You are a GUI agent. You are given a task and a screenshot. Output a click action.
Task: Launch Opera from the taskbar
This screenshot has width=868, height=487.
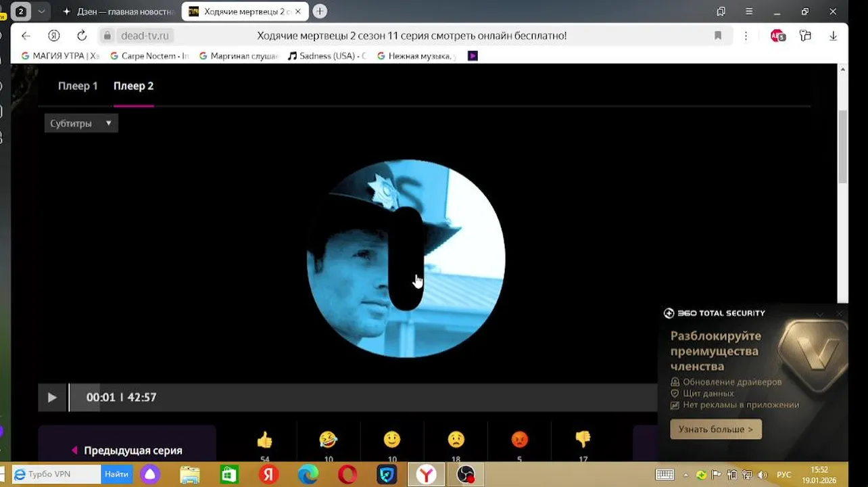[x=347, y=475]
